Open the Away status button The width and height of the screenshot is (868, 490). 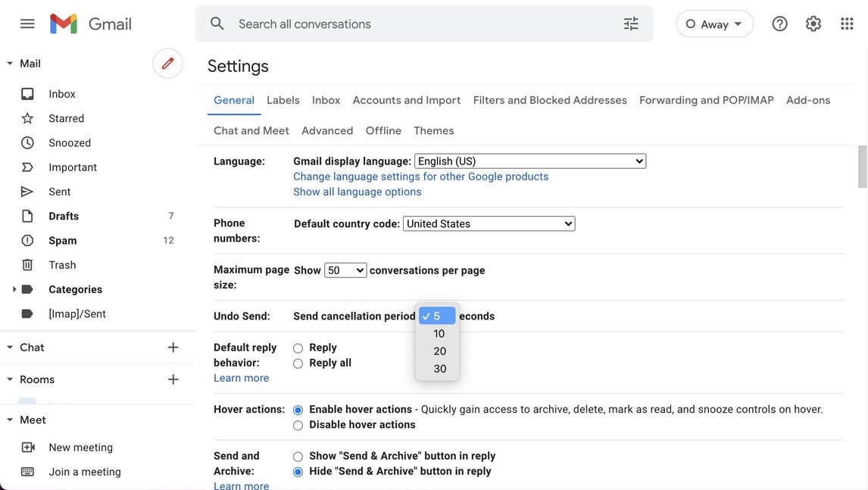(x=714, y=24)
